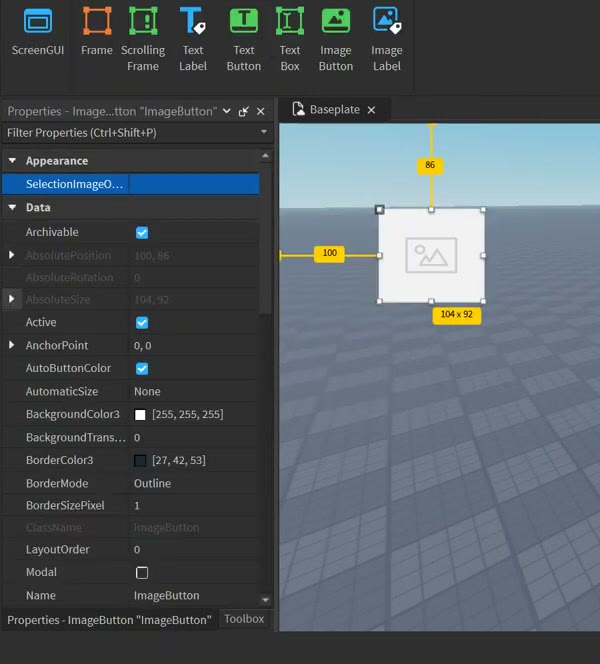Click the 100 horizontal offset label

coord(329,253)
